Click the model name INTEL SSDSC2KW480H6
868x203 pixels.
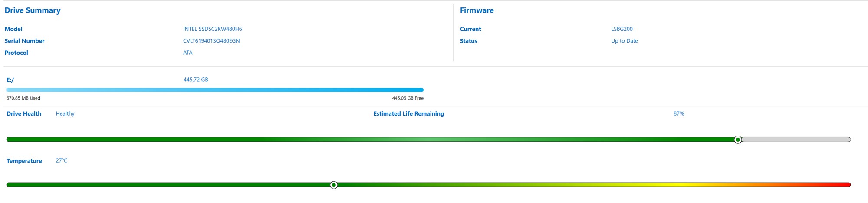[212, 29]
